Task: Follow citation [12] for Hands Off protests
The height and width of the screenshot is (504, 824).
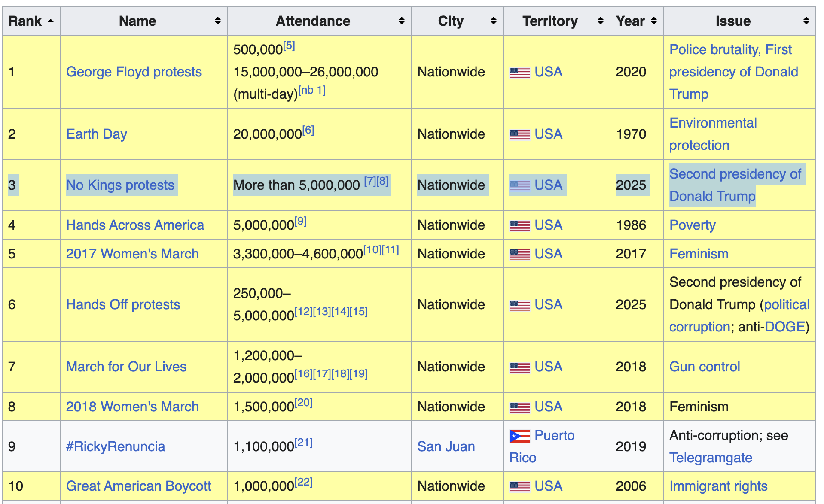Action: (303, 312)
